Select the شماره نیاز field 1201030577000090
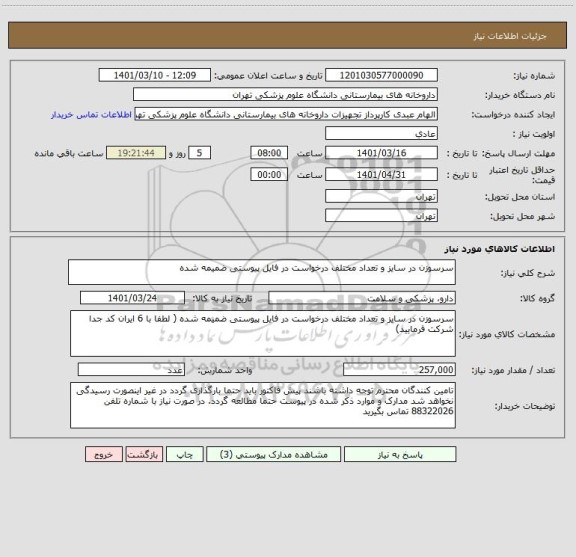576x557 pixels. pyautogui.click(x=381, y=75)
